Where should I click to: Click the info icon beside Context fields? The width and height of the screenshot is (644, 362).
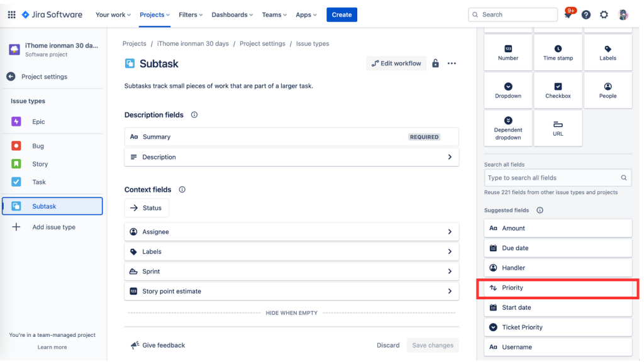182,190
